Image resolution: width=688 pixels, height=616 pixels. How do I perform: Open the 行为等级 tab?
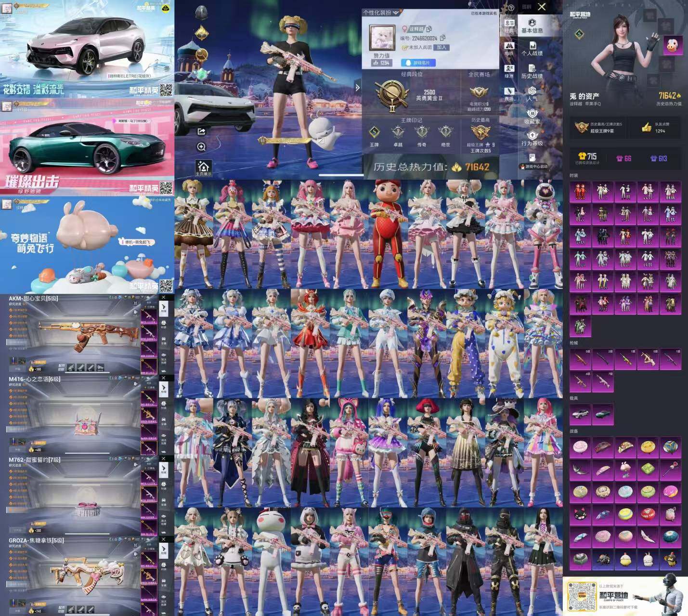click(532, 139)
